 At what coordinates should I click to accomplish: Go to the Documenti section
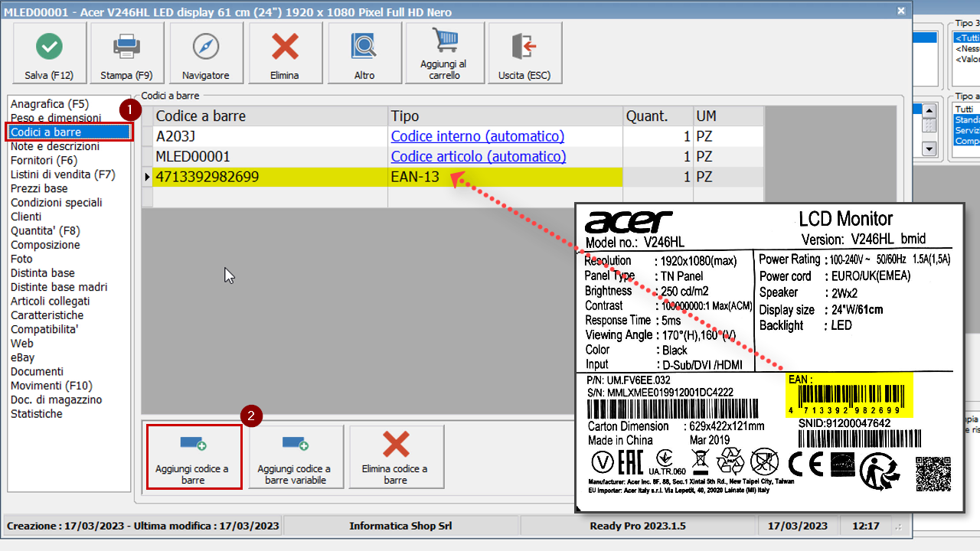click(x=37, y=372)
